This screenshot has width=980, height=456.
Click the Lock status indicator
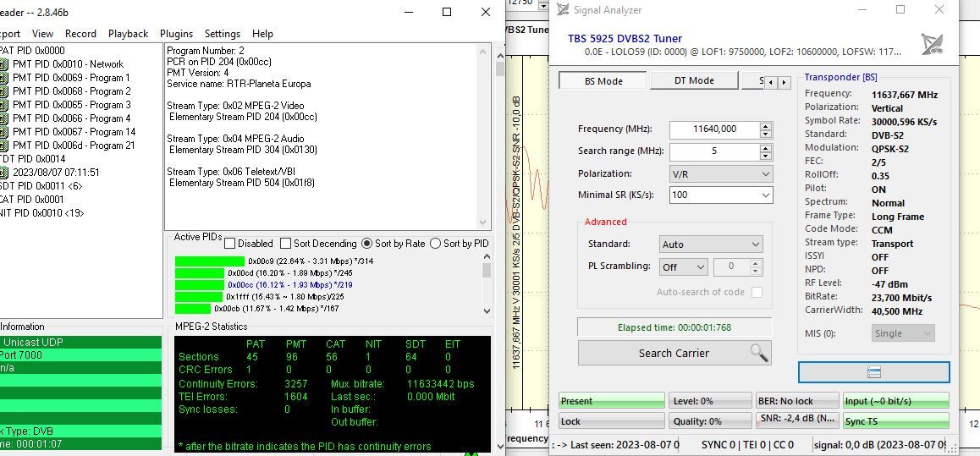pos(611,421)
